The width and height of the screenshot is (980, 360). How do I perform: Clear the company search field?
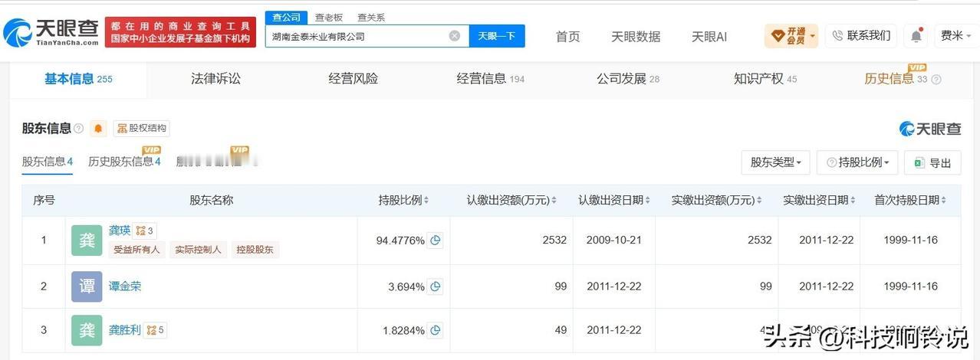coord(455,36)
